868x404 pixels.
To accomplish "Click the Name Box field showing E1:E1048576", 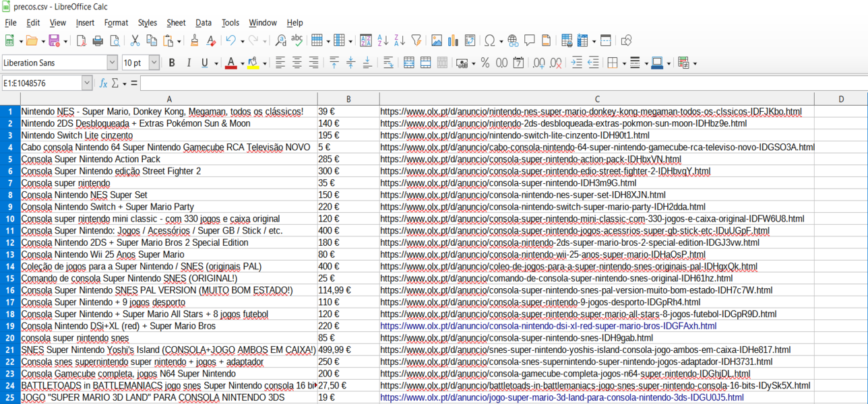I will coord(42,83).
